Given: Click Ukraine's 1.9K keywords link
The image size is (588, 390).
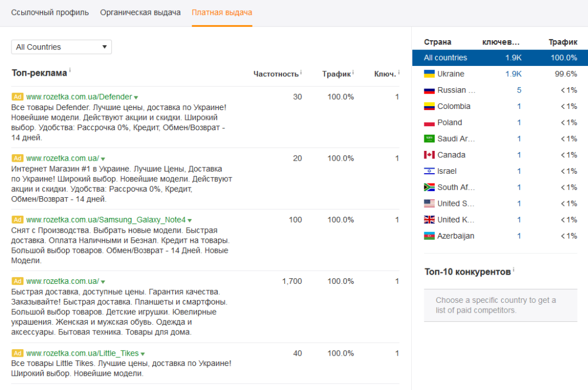Looking at the screenshot, I should coord(513,74).
